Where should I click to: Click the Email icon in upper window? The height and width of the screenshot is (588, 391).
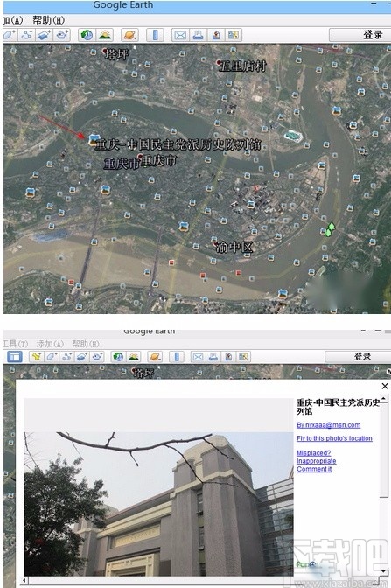click(180, 35)
